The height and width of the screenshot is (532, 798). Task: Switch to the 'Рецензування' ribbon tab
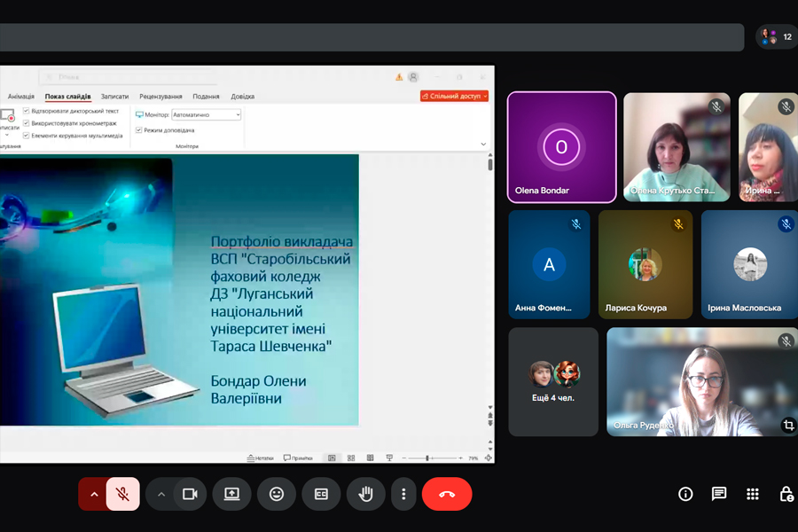[160, 97]
